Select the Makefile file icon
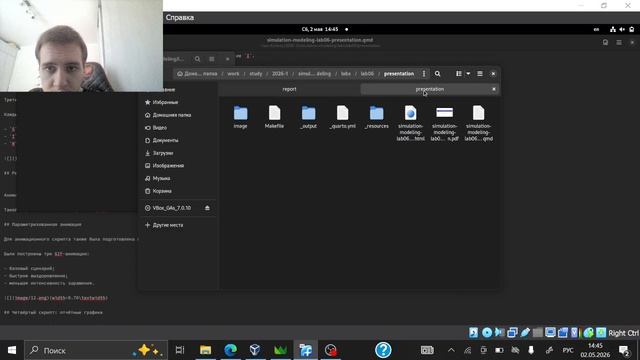Image resolution: width=640 pixels, height=360 pixels. coord(274,113)
